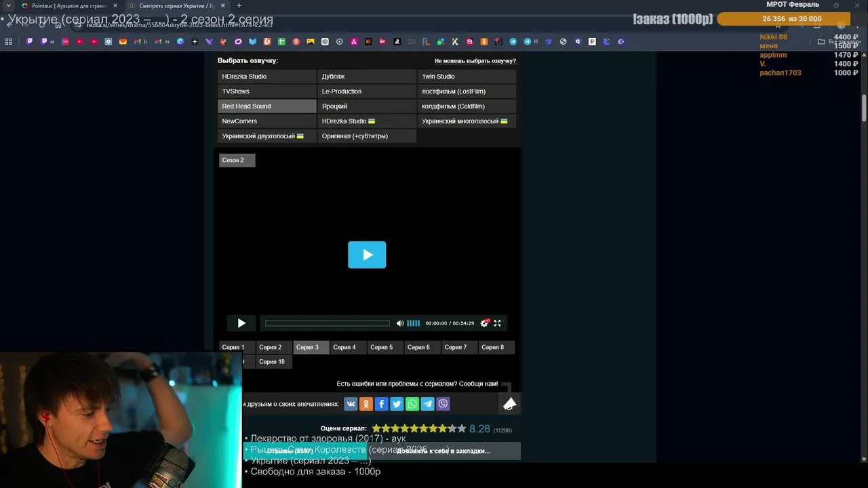
Task: Open the orange mail bookmark icon
Action: 123,41
